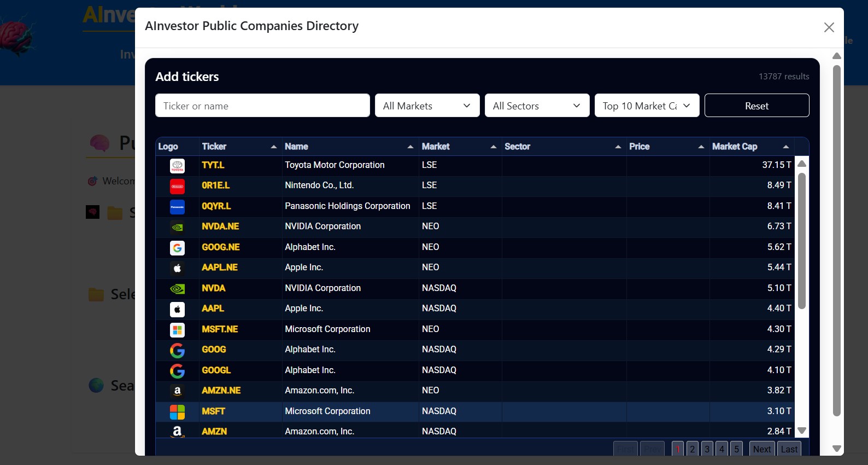The width and height of the screenshot is (868, 465).
Task: Click the 37.15 T market cap value
Action: pos(777,165)
